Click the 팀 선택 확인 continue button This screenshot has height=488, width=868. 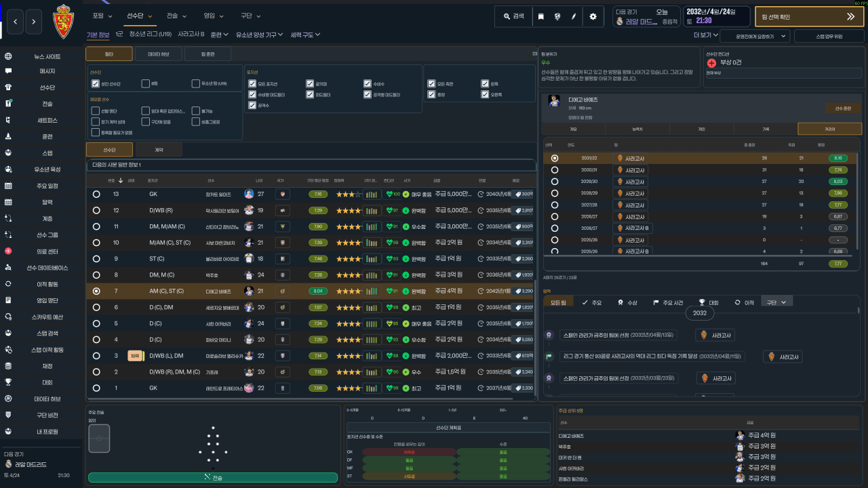pos(809,16)
